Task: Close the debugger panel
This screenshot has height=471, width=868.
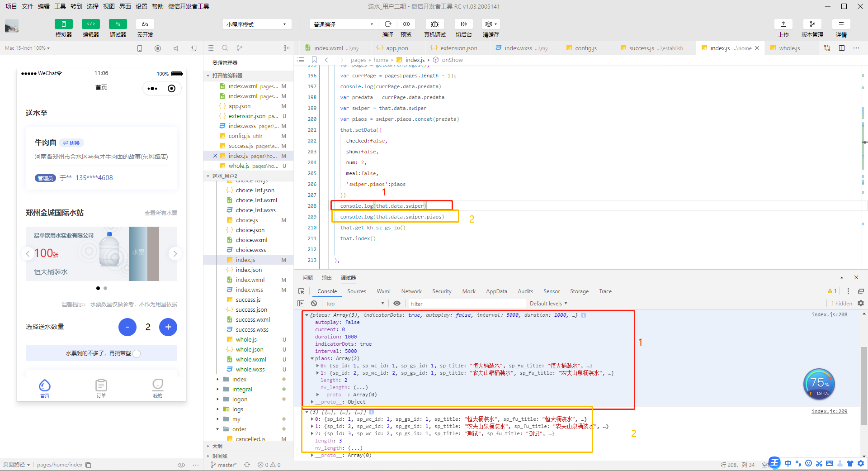Action: (x=856, y=277)
